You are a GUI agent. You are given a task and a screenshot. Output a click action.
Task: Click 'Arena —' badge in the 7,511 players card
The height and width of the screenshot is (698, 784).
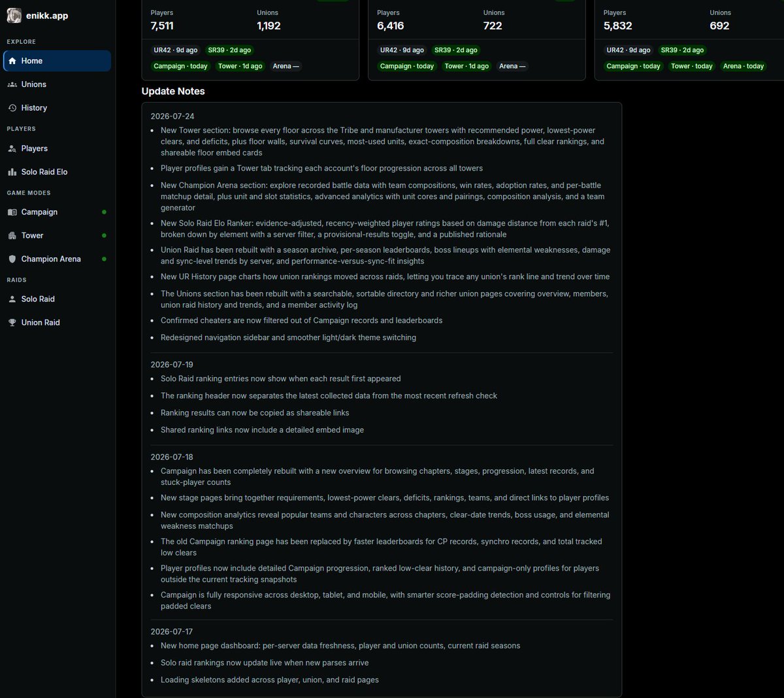[286, 66]
